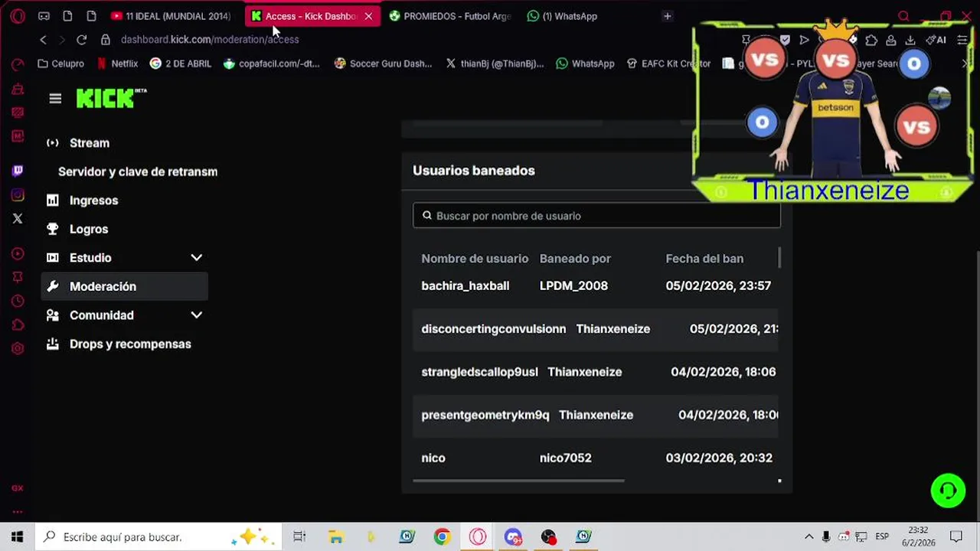Viewport: 980px width, 551px height.
Task: Click the padlock site info icon
Action: (106, 40)
